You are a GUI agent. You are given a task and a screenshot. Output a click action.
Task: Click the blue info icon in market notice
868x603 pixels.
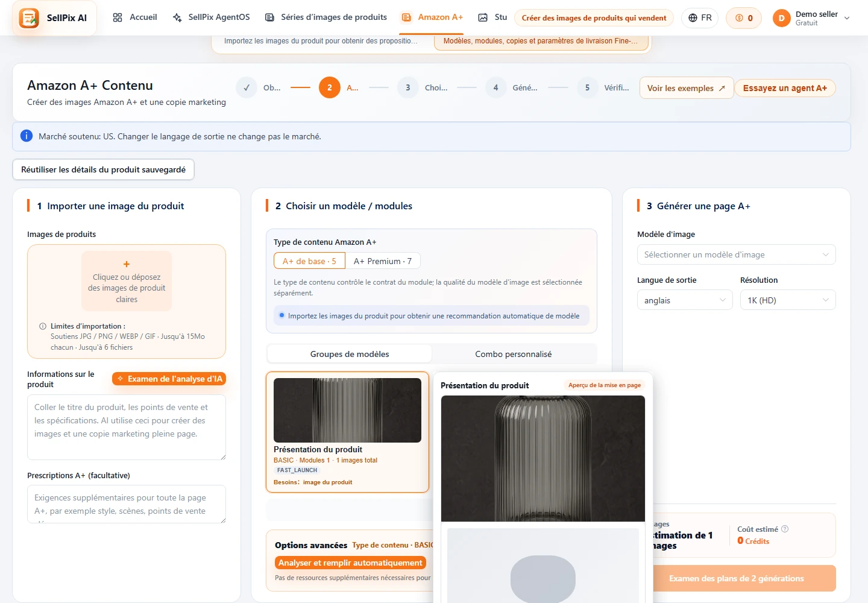pyautogui.click(x=27, y=136)
